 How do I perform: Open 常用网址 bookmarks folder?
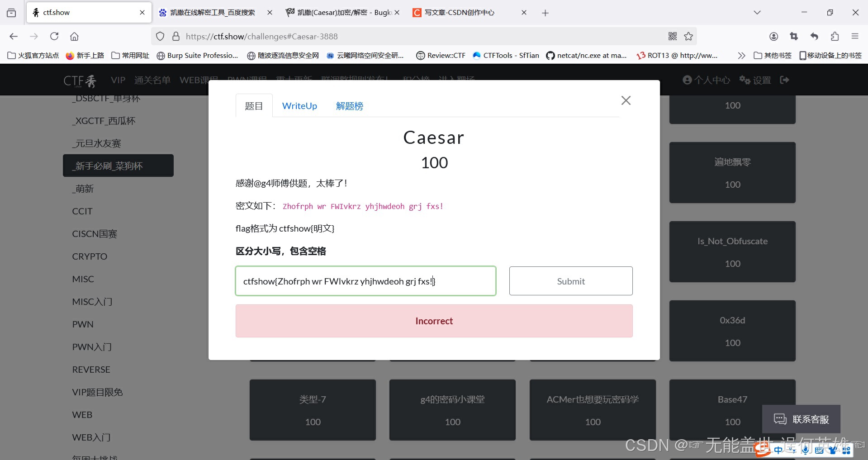[x=130, y=55]
